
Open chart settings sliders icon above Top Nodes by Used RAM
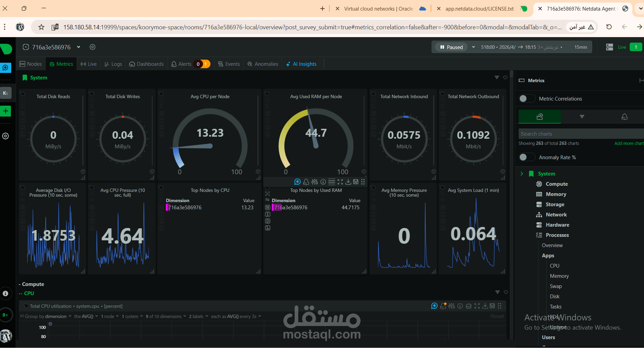[x=315, y=182]
